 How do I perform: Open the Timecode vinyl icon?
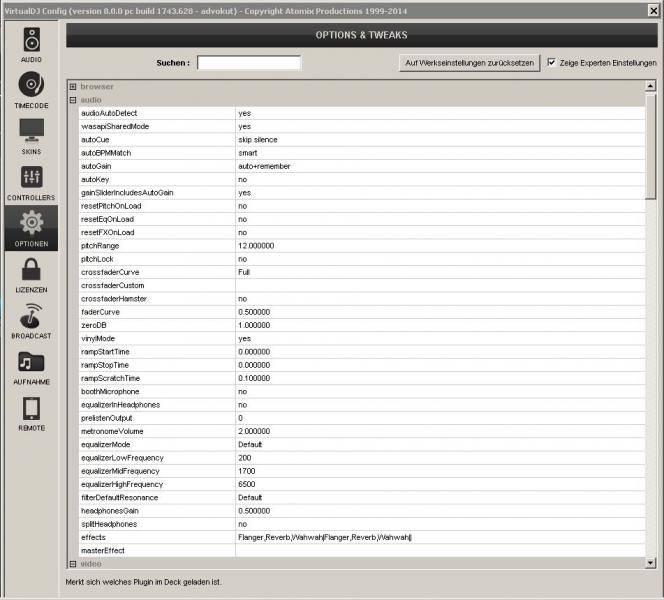31,84
